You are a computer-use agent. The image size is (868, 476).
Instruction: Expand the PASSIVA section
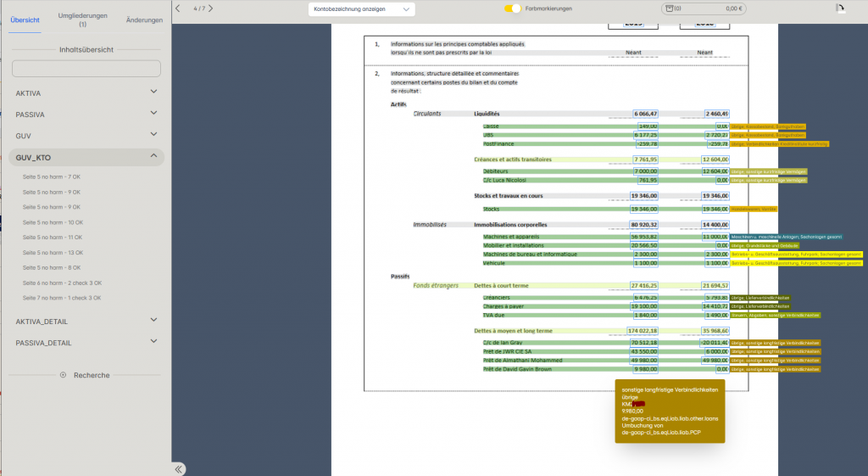coord(153,114)
